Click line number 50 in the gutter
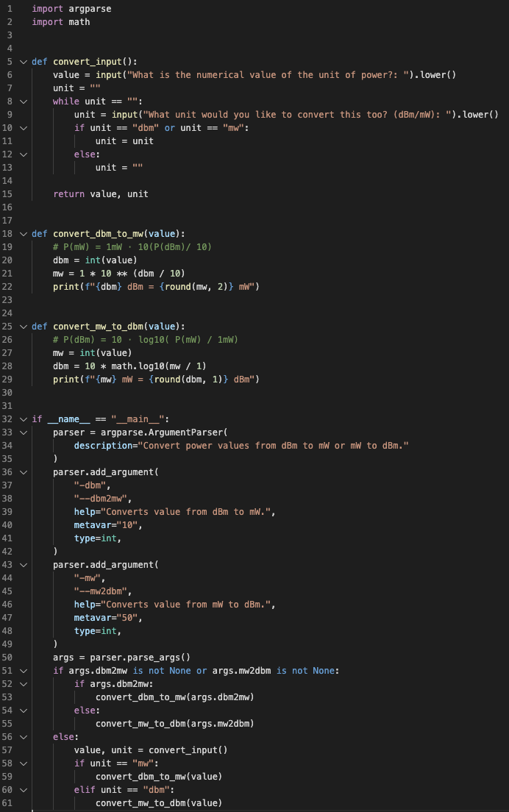 coord(7,658)
